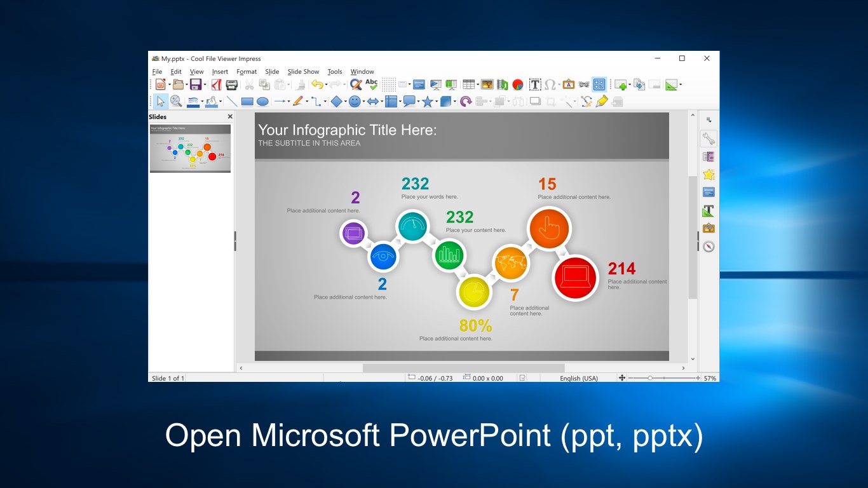The width and height of the screenshot is (868, 488).
Task: Open the Insert menu
Action: 220,72
